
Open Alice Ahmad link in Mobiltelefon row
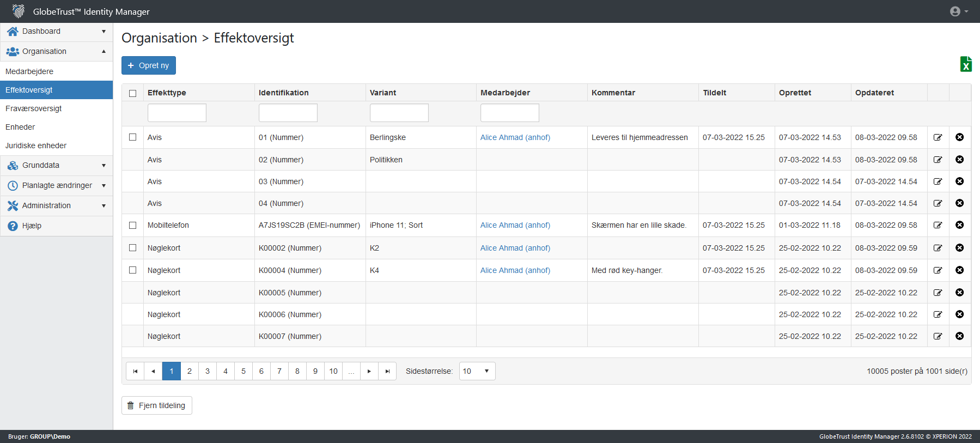tap(515, 225)
